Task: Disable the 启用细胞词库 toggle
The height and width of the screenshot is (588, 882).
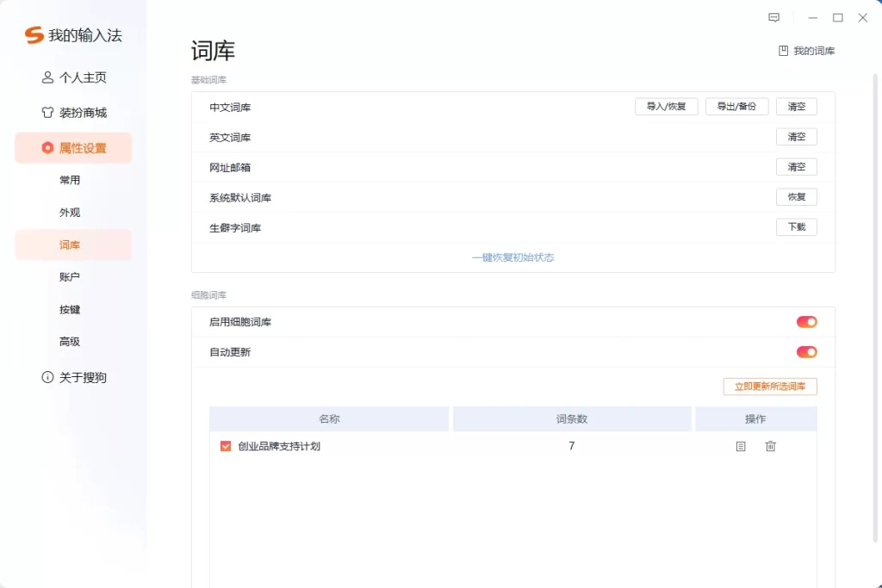Action: pyautogui.click(x=806, y=321)
